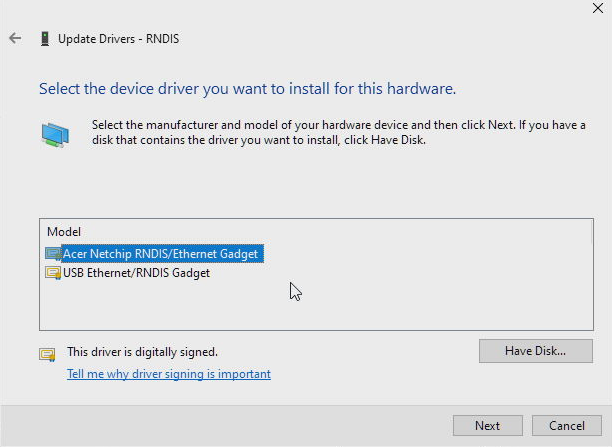
Task: Click the digitally signed certificate icon
Action: coord(47,354)
